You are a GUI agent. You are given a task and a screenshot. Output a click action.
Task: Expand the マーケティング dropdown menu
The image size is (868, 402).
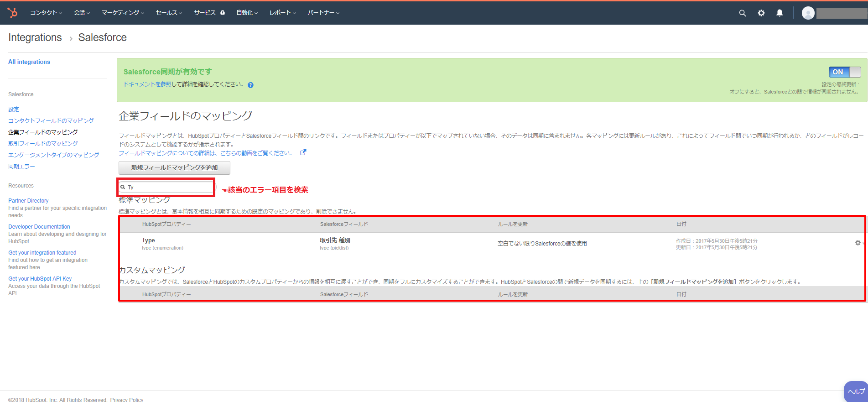(x=123, y=13)
